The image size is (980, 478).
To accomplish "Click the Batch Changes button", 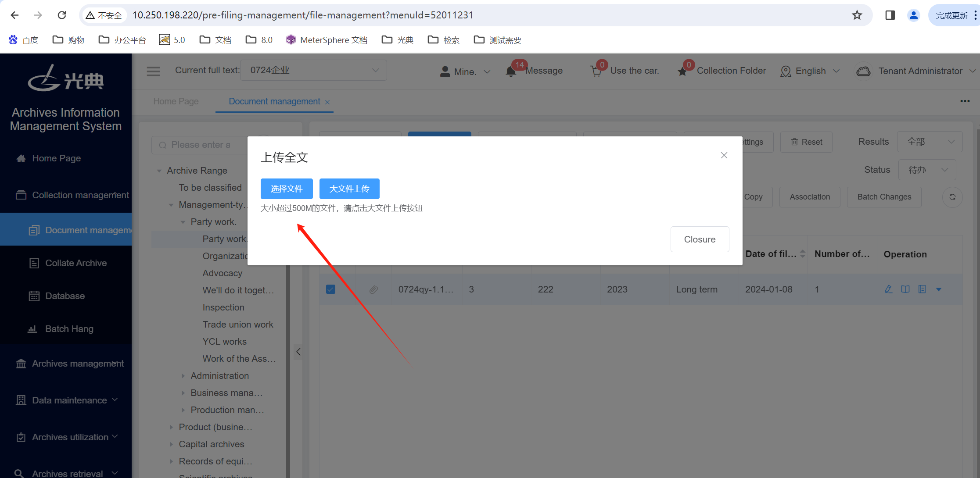I will [x=884, y=197].
